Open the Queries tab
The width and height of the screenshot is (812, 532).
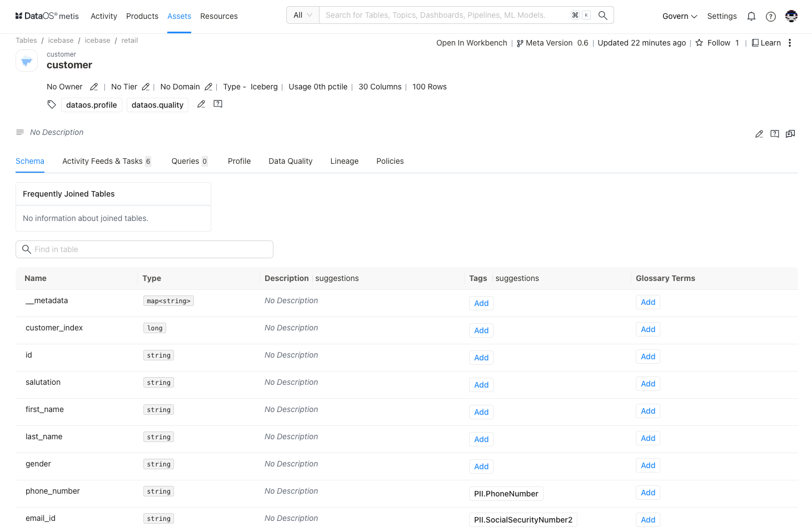[x=190, y=161]
